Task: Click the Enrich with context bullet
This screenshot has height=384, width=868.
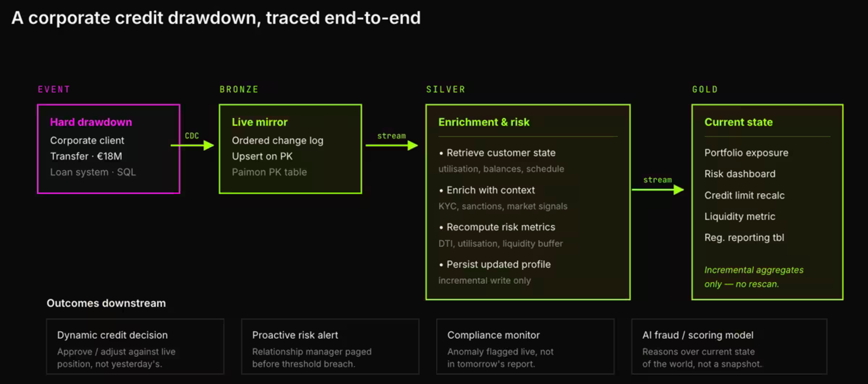Action: click(487, 190)
